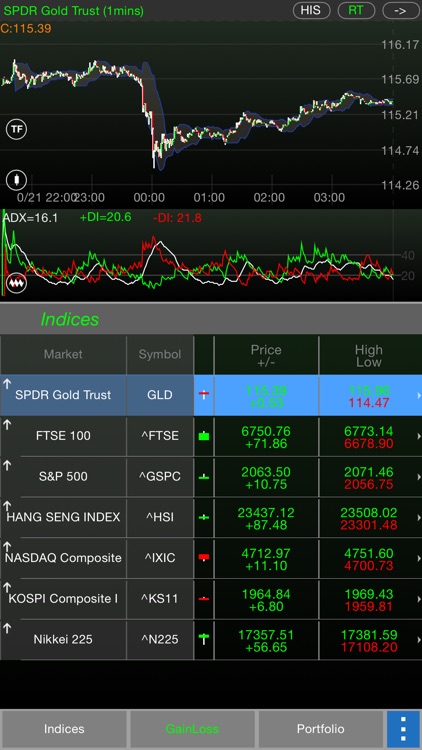Select the FTSE 100 market name
Screen dimensions: 422x750
[63, 436]
